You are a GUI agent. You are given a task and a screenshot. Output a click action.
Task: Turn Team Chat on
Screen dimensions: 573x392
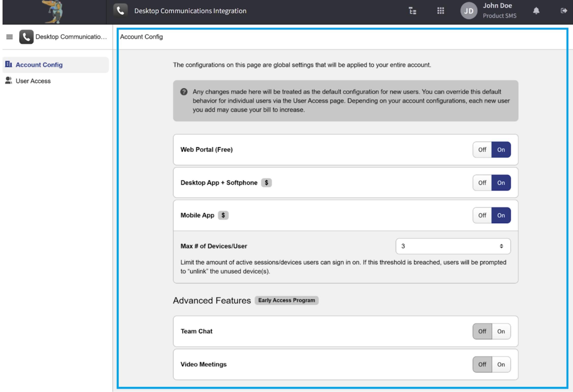click(501, 331)
